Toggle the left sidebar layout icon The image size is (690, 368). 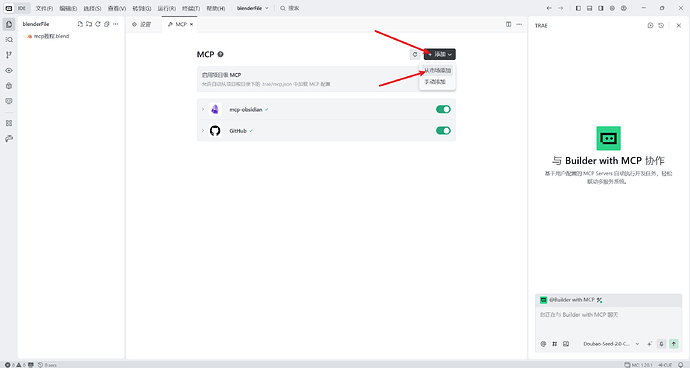click(x=578, y=8)
